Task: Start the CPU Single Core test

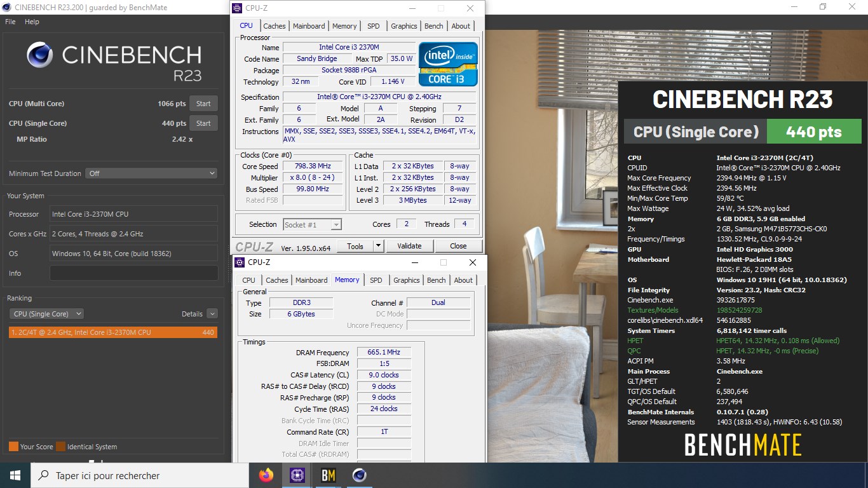Action: coord(203,123)
